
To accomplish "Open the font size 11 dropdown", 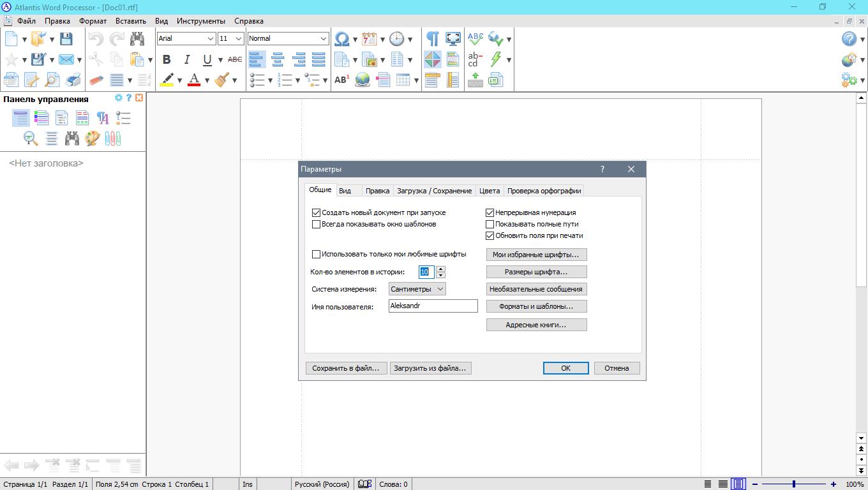I will (239, 39).
